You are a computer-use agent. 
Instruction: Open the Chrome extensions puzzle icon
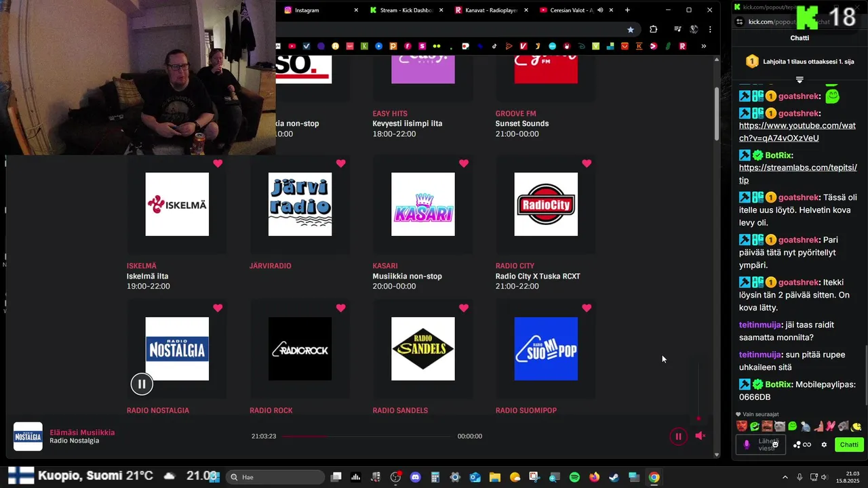(x=654, y=30)
